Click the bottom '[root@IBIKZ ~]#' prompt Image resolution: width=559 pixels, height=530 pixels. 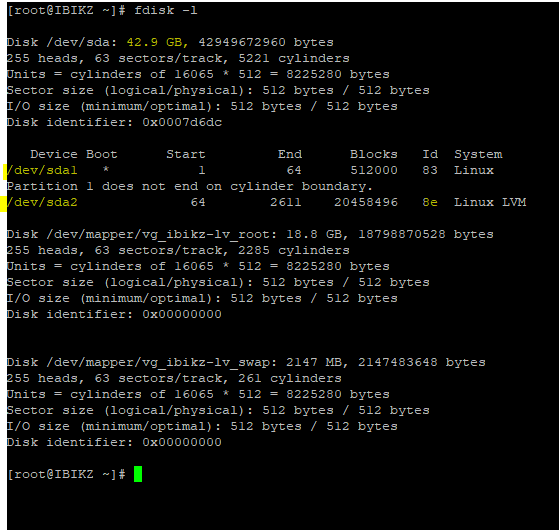tap(66, 474)
